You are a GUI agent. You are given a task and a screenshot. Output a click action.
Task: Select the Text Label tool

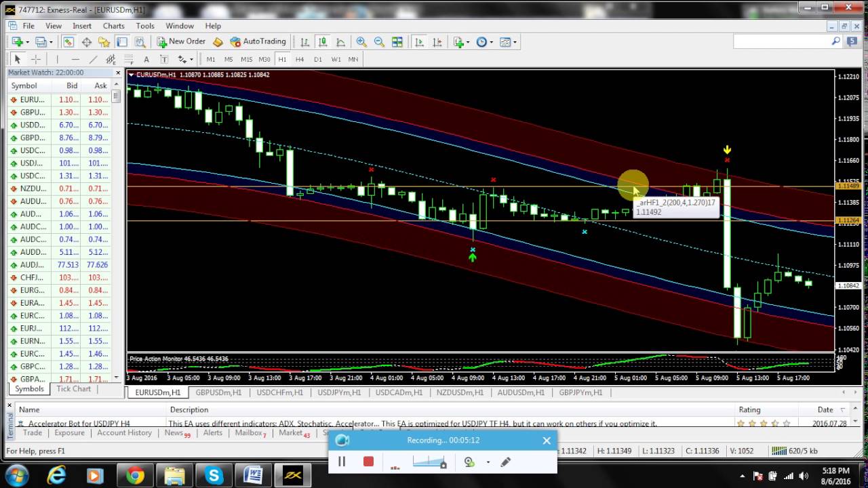tap(164, 59)
